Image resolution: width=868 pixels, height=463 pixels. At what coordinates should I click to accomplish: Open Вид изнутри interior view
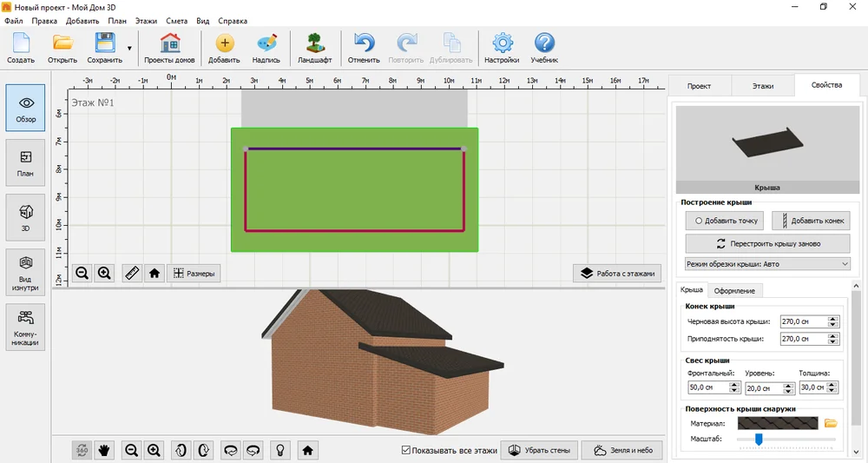pos(25,272)
